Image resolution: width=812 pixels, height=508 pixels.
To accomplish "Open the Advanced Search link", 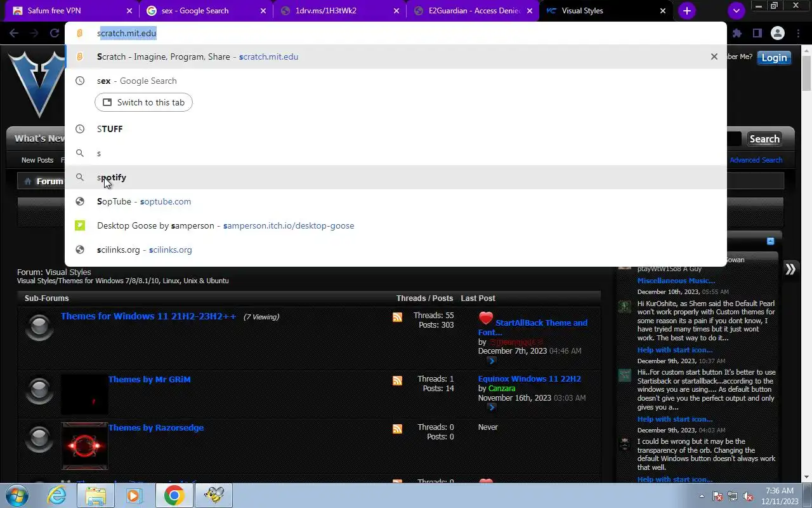I will [756, 160].
